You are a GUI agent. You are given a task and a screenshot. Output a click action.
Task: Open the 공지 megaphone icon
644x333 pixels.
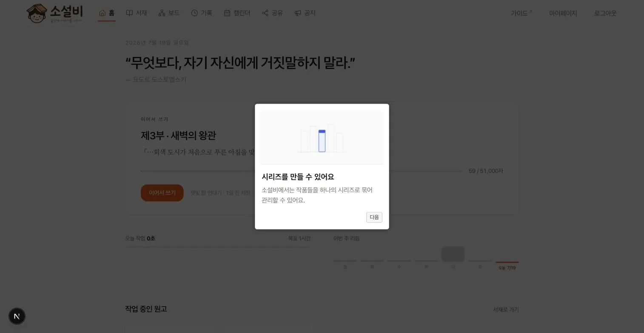click(x=298, y=13)
